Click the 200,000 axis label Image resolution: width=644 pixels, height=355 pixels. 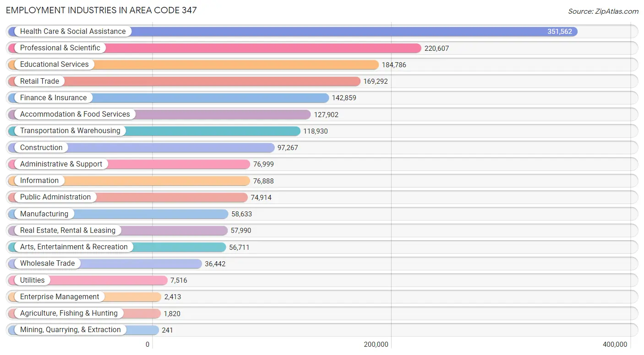[x=375, y=344]
